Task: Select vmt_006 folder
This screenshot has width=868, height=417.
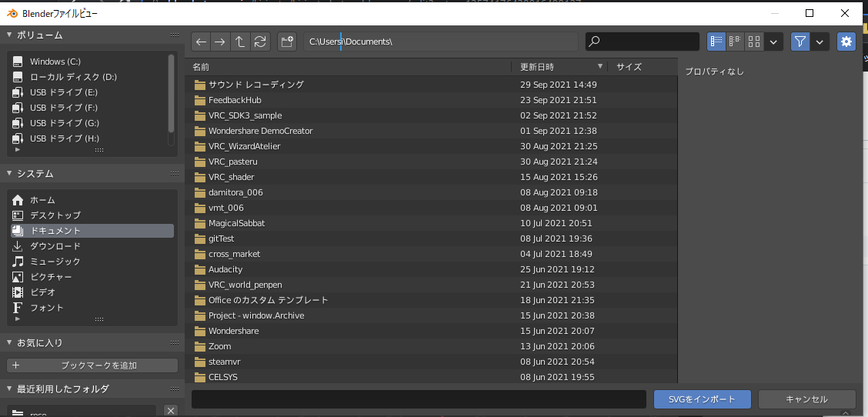Action: 431,208
